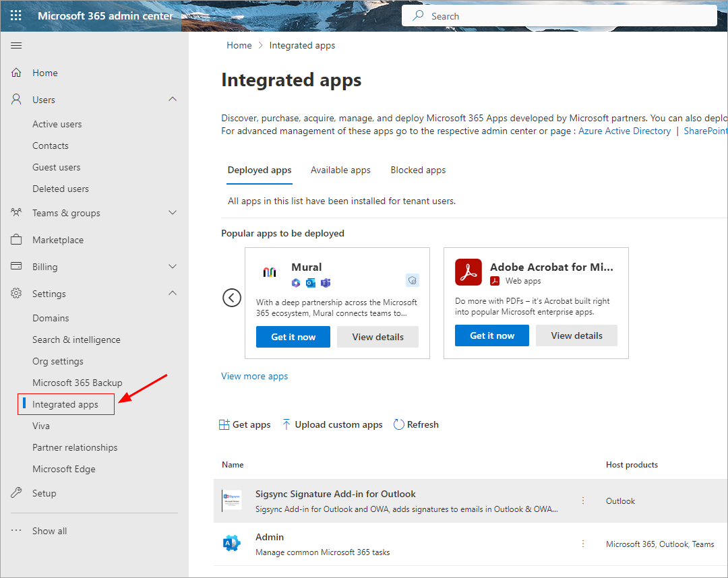Click the previous arrow in popular apps carousel

click(232, 298)
